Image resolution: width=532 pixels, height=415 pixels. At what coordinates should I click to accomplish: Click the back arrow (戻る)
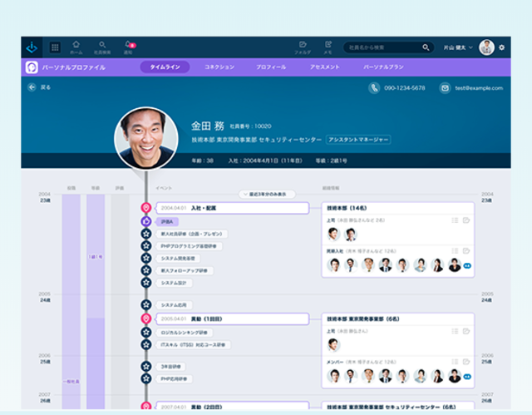(x=32, y=86)
